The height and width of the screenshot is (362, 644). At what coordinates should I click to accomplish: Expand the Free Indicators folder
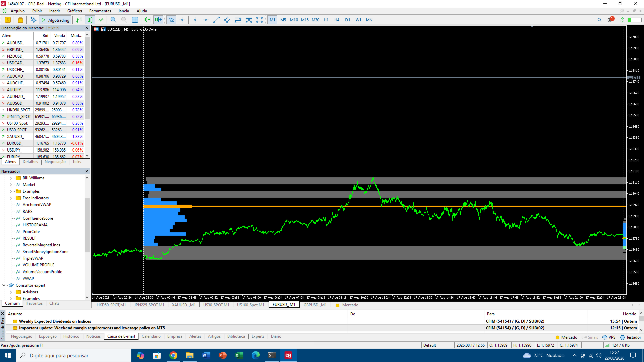click(x=11, y=198)
